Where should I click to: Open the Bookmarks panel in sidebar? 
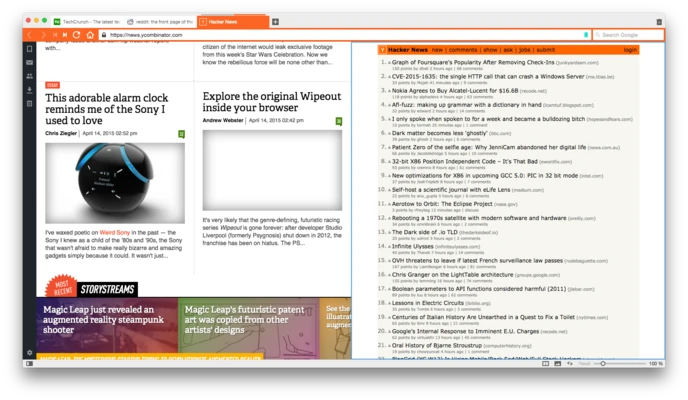(29, 49)
